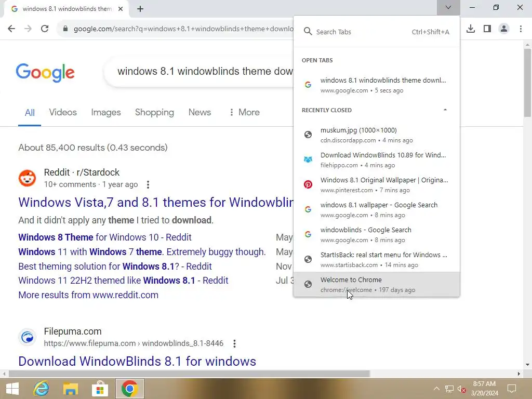532x399 pixels.
Task: Open the Windows Start button
Action: 12,389
